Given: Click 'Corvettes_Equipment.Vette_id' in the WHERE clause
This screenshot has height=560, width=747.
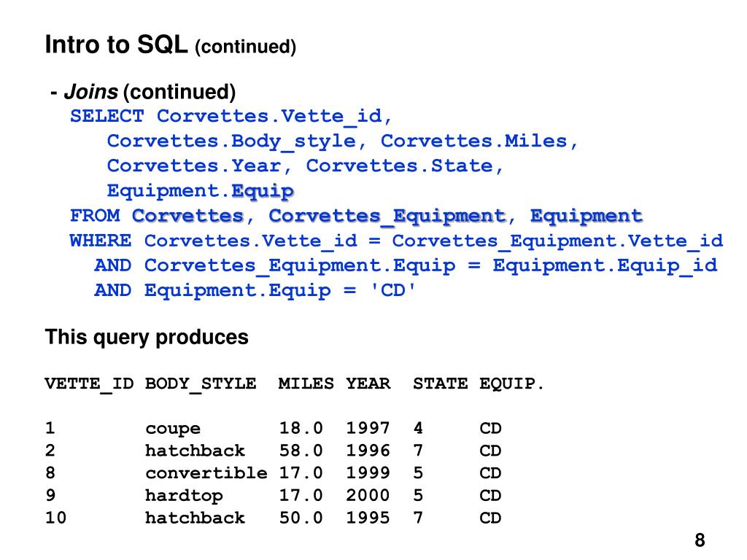Looking at the screenshot, I should coord(557,241).
